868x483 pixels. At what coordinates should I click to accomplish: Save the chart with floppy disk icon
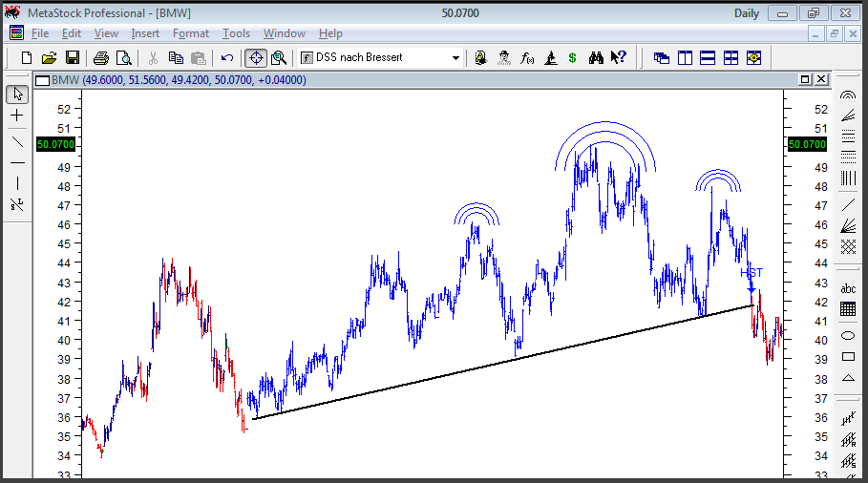click(73, 57)
